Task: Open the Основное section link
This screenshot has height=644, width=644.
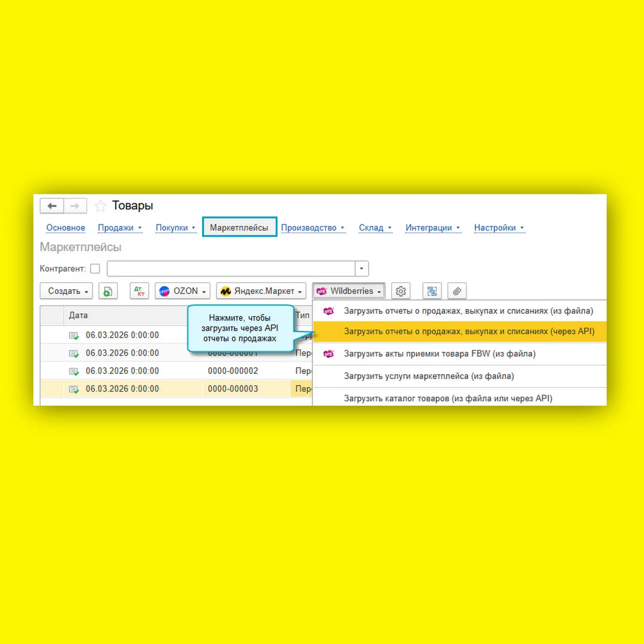Action: 66,228
